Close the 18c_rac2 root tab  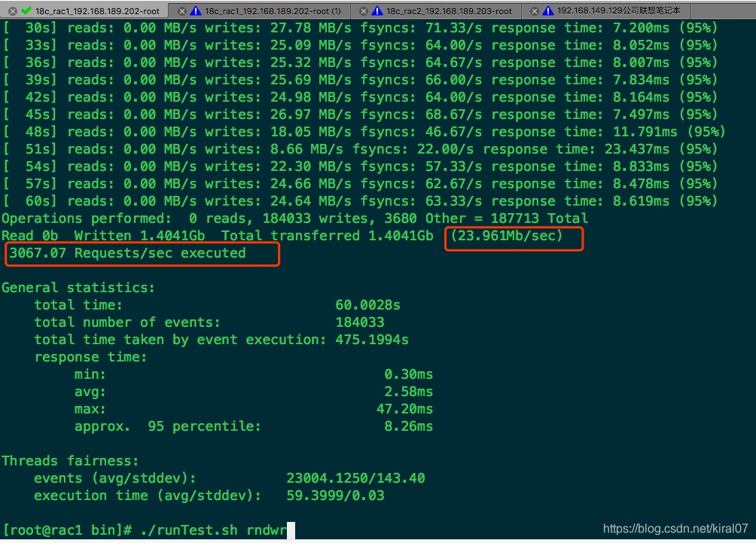tap(364, 11)
